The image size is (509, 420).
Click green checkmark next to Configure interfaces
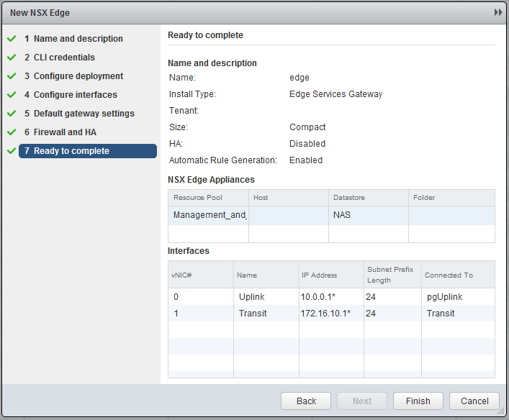coord(11,95)
